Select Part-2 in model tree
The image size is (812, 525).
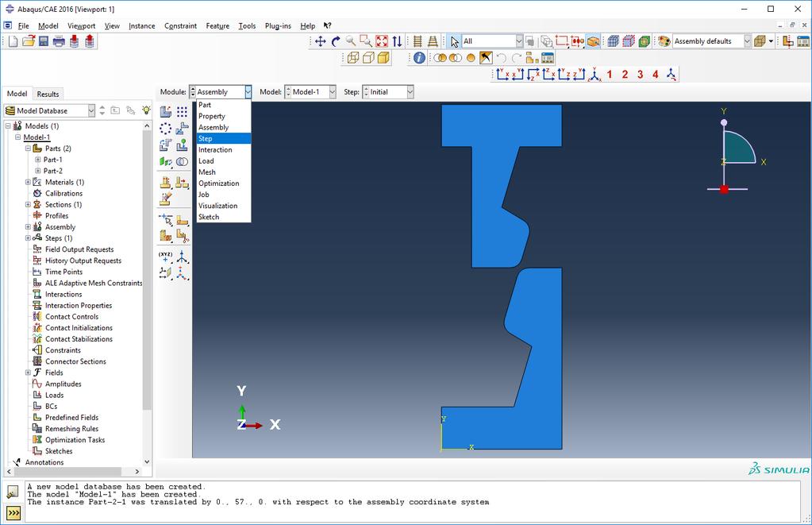[x=53, y=171]
